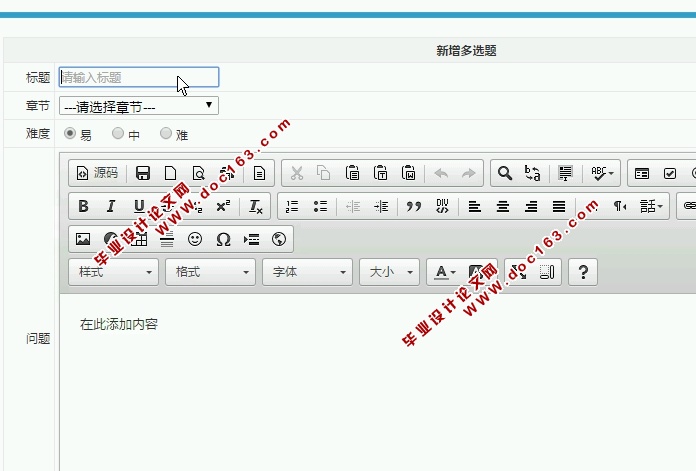Set text direction right to left
The width and height of the screenshot is (696, 471).
620,206
